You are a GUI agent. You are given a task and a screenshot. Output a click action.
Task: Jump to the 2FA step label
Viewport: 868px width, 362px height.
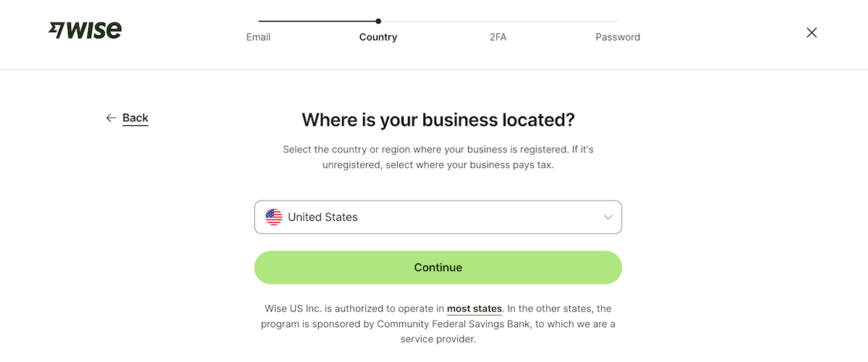[x=498, y=37]
